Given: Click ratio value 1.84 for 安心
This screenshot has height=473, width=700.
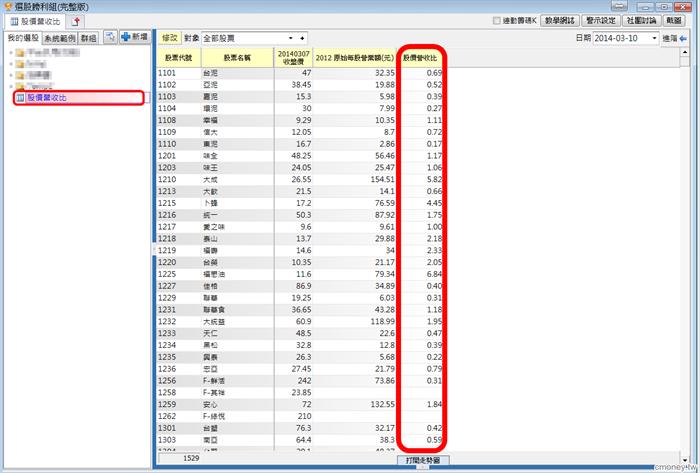Looking at the screenshot, I should (434, 404).
